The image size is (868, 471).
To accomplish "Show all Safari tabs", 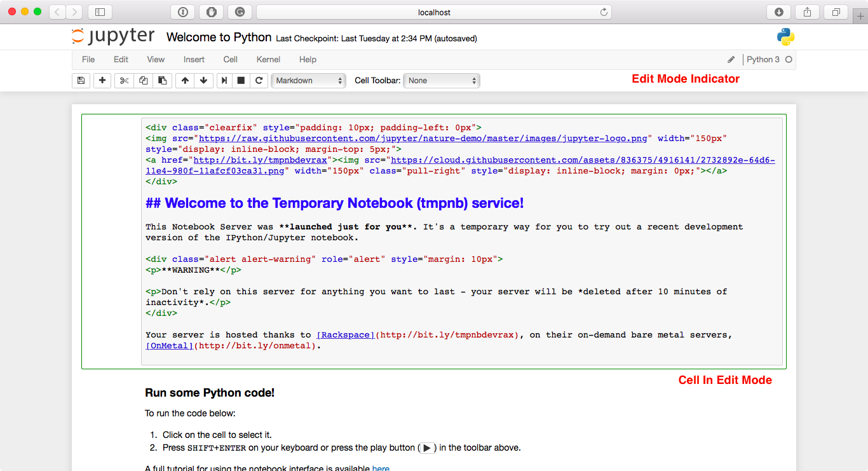I will click(836, 12).
